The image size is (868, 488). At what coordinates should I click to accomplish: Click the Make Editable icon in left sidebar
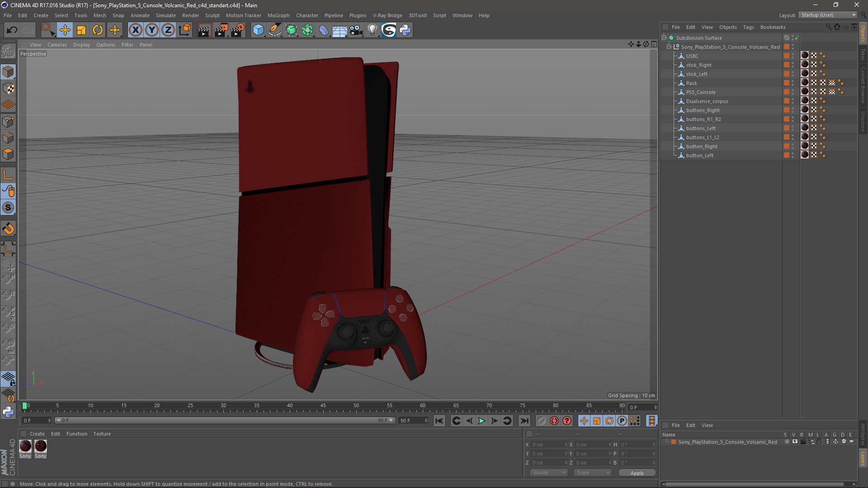coord(8,52)
